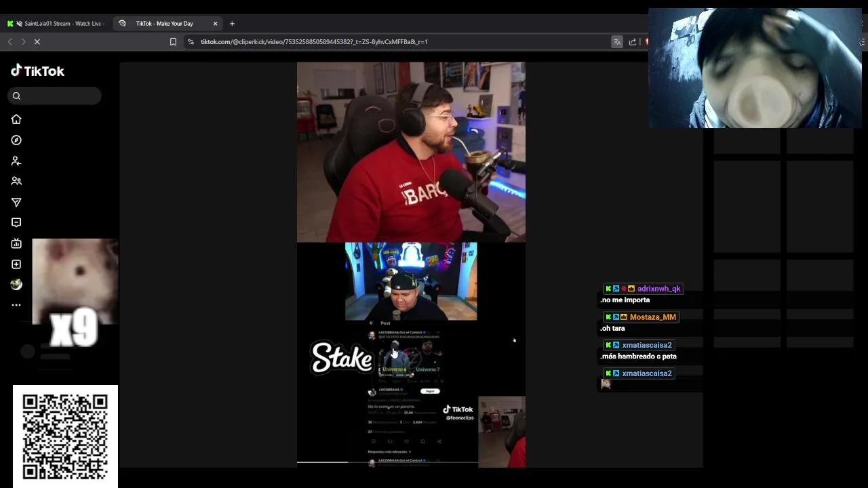Switch to SaintLala01 Stream tab
Image resolution: width=868 pixels, height=488 pixels.
(56, 24)
